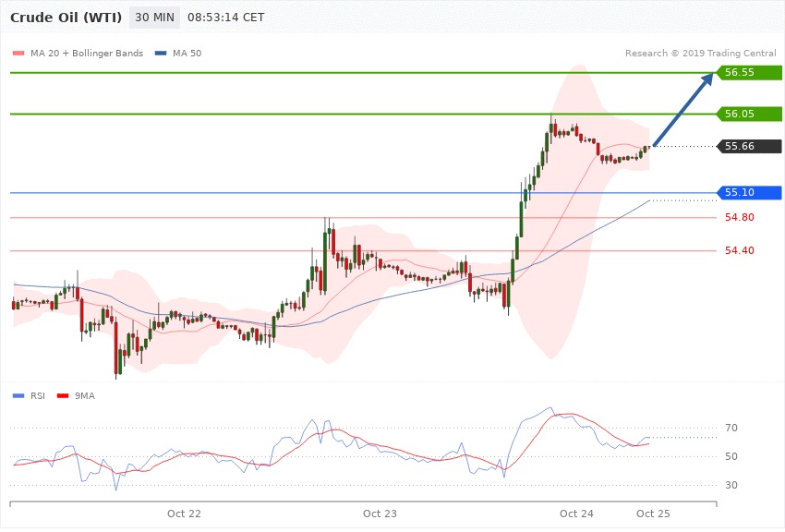Click the 55.10 blue pivot price tag

750,192
